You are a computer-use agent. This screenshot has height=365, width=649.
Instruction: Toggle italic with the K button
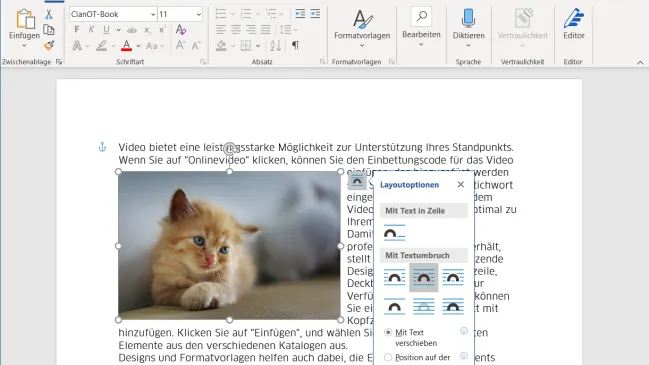[x=91, y=30]
